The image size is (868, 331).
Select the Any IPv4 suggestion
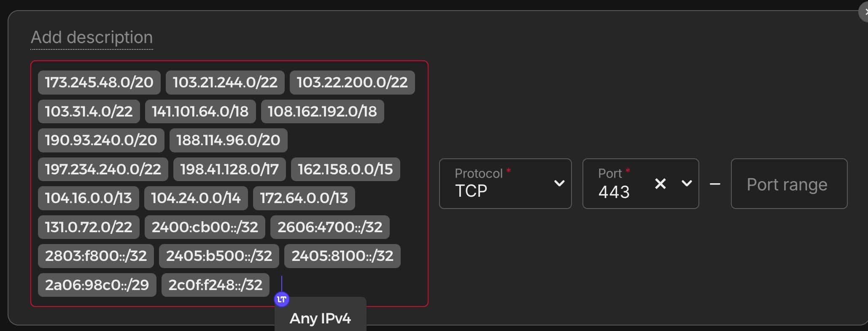coord(320,318)
